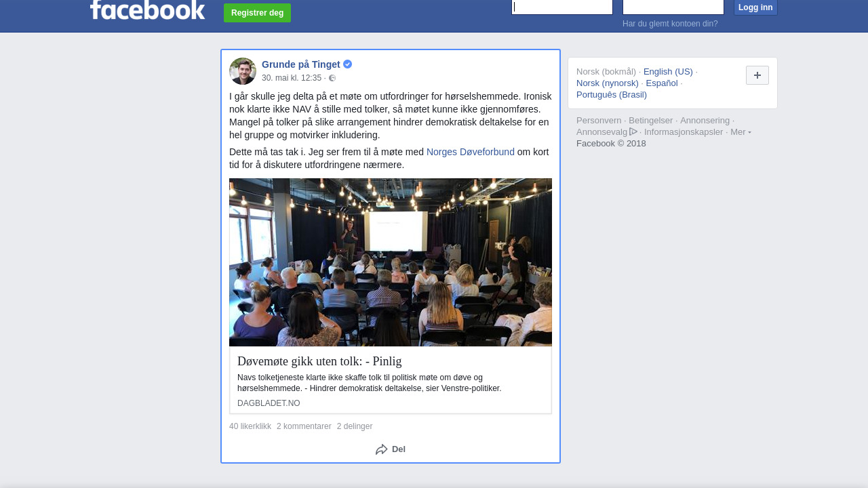Open the Norges Døveforbund link
Image resolution: width=868 pixels, height=488 pixels.
(471, 152)
